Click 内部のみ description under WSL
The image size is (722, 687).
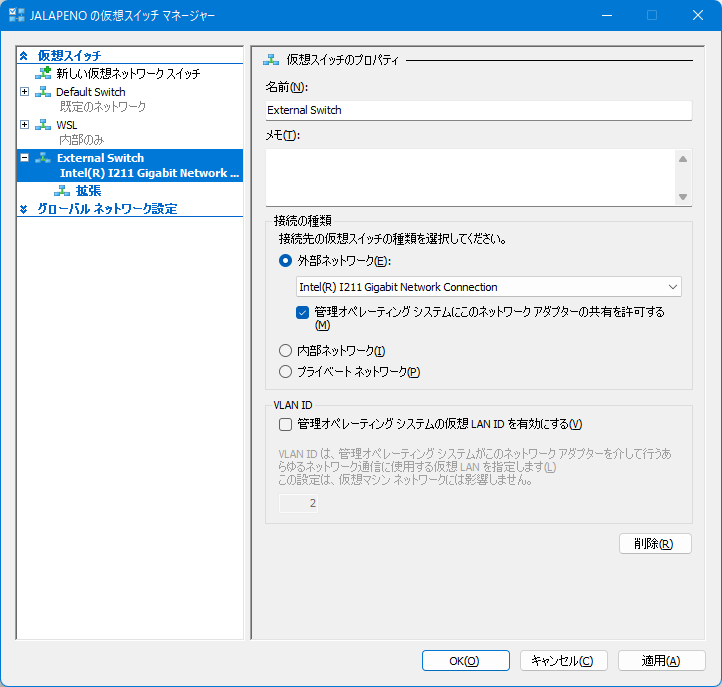point(82,140)
